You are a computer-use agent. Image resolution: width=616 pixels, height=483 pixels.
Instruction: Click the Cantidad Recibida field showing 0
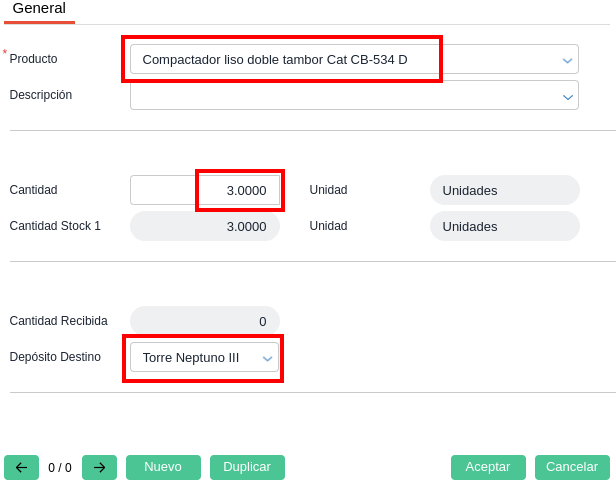(205, 321)
